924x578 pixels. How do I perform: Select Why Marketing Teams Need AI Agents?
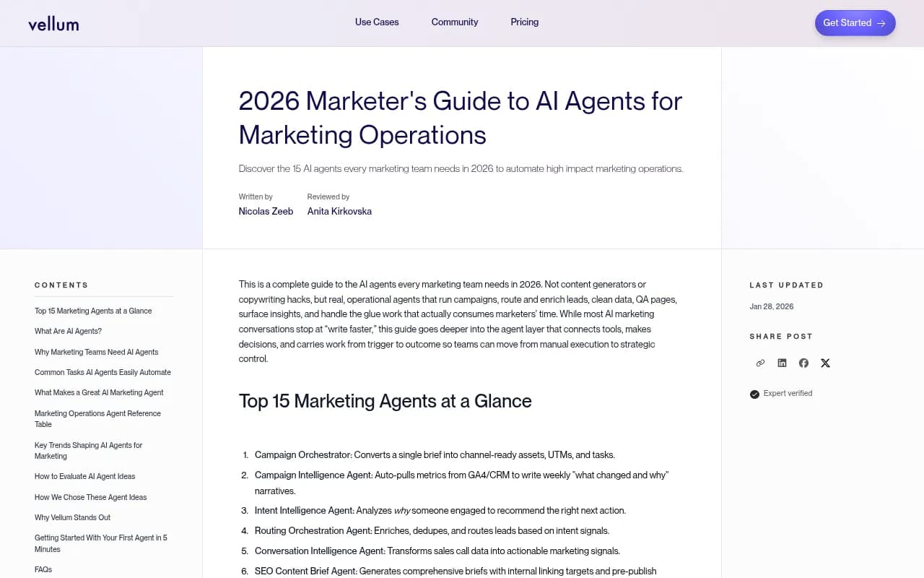point(96,352)
